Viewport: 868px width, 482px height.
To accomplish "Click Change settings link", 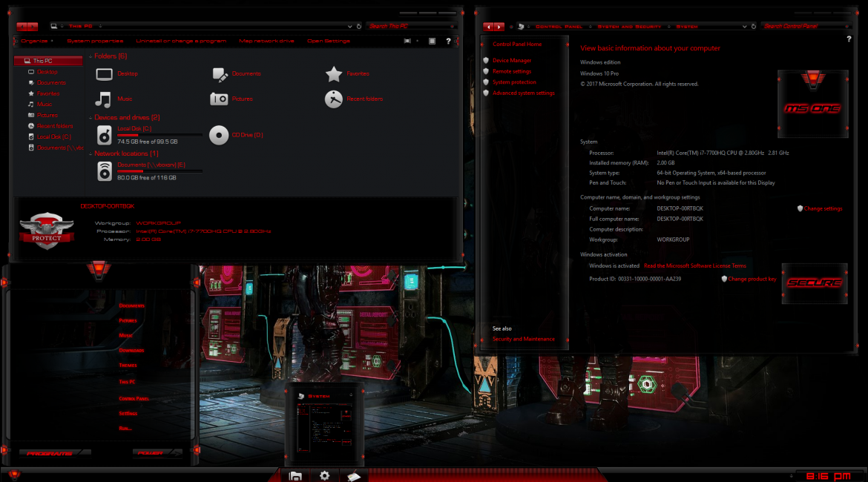I will (x=823, y=208).
